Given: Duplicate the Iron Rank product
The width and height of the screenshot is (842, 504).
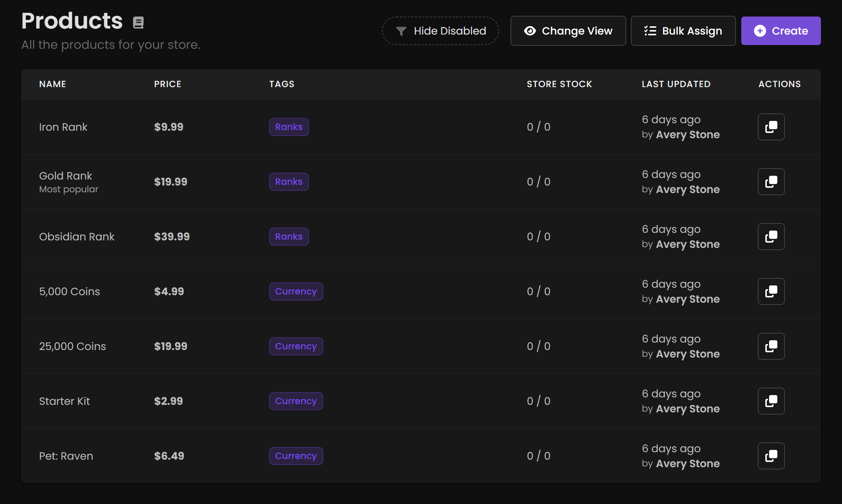Looking at the screenshot, I should click(771, 127).
